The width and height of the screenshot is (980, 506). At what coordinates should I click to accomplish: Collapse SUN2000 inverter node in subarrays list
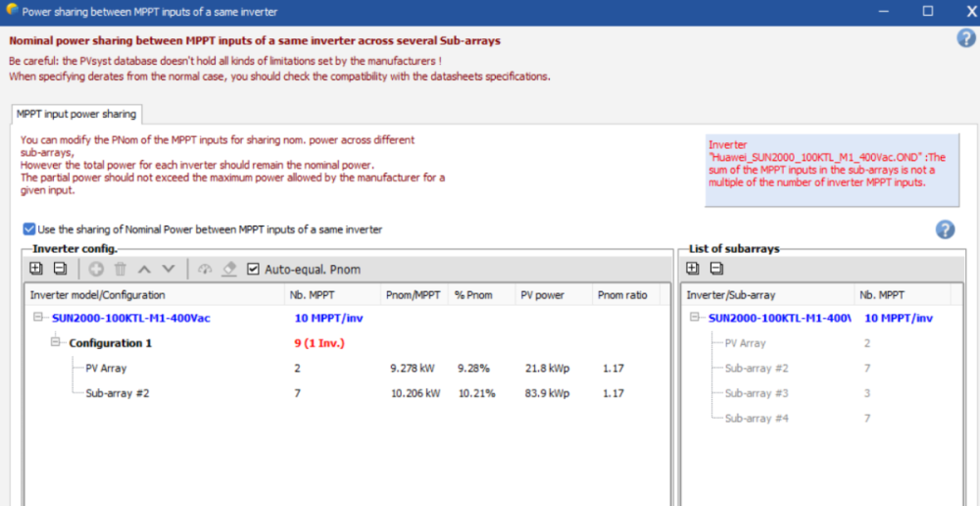coord(695,318)
